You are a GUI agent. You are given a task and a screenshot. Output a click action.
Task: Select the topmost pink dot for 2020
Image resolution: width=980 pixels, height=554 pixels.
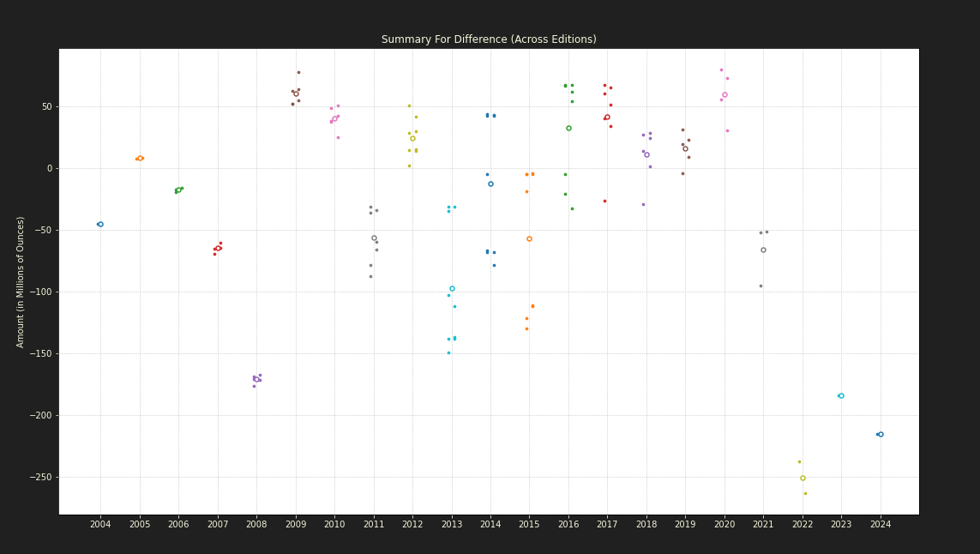click(721, 70)
